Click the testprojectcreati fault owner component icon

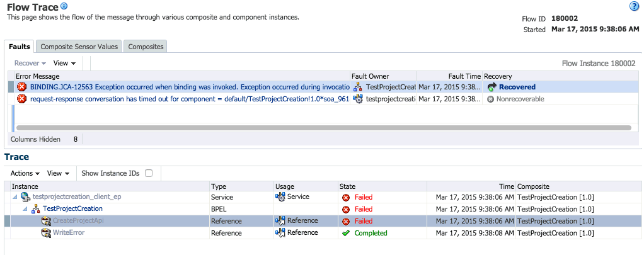[358, 99]
